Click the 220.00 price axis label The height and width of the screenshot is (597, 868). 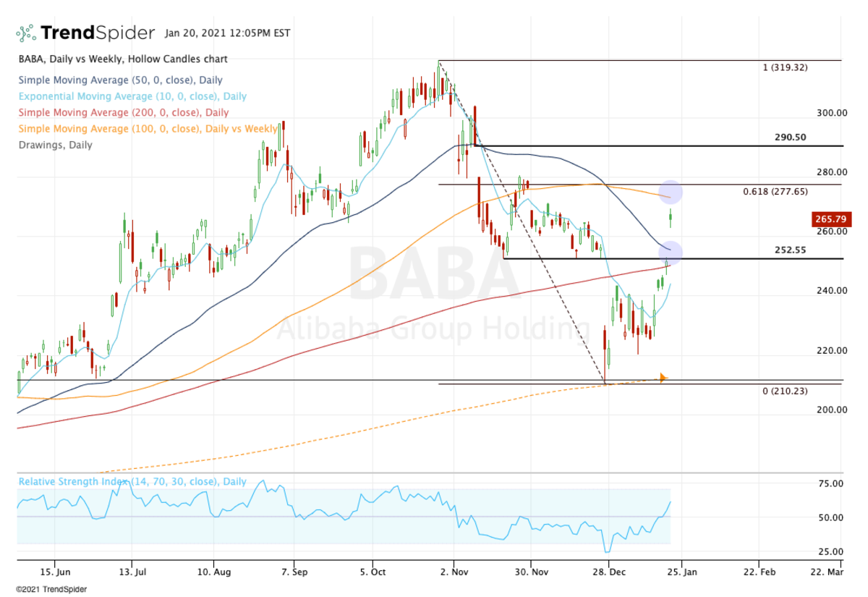click(831, 350)
